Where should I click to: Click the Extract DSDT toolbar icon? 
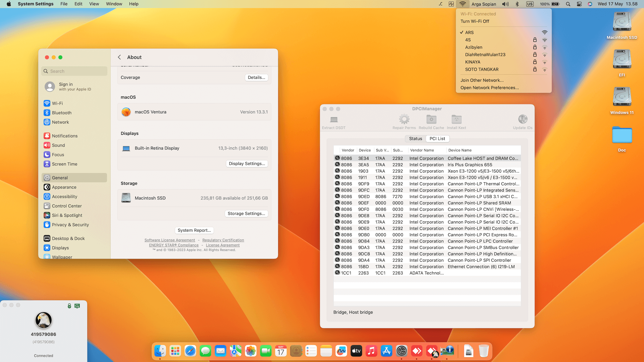(x=334, y=120)
